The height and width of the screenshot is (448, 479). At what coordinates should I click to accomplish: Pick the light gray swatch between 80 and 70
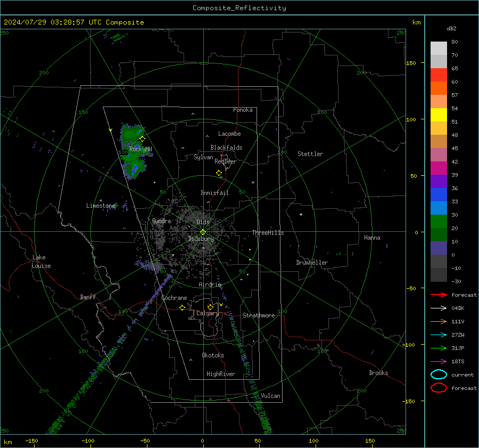tap(439, 48)
